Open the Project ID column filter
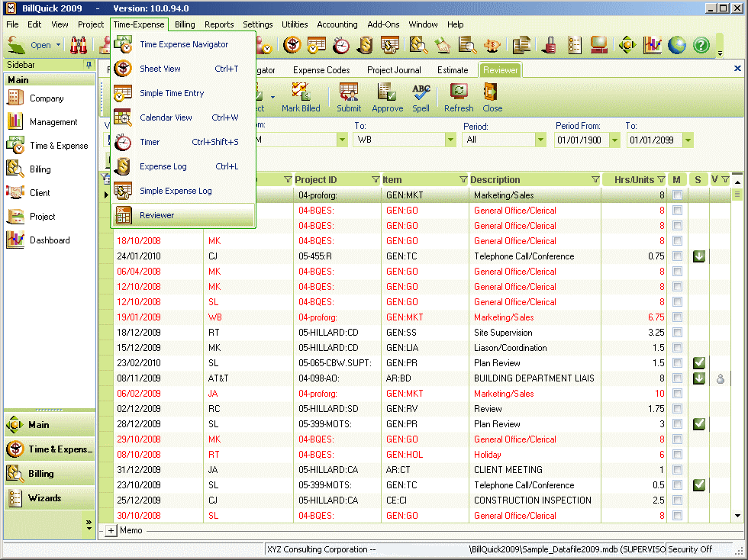Screen dimensions: 748x560 pyautogui.click(x=376, y=179)
